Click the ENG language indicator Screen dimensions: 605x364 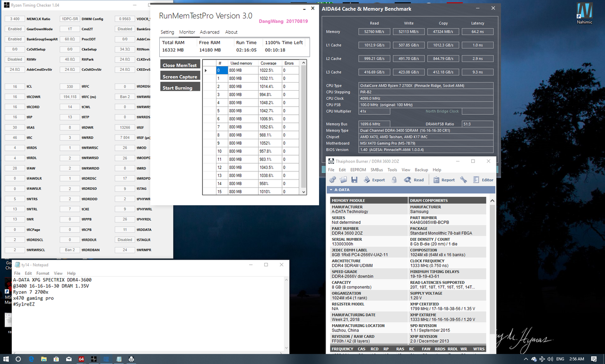tap(560, 359)
